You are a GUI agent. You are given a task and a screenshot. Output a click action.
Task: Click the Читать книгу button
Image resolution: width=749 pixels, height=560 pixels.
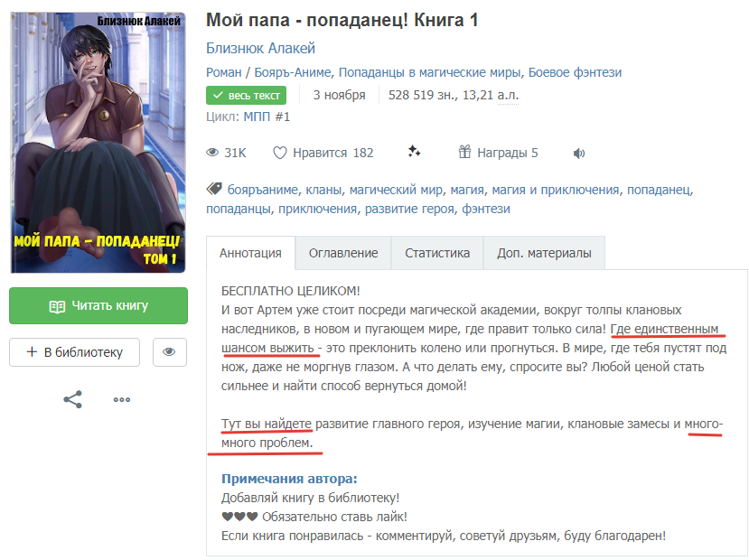point(98,305)
